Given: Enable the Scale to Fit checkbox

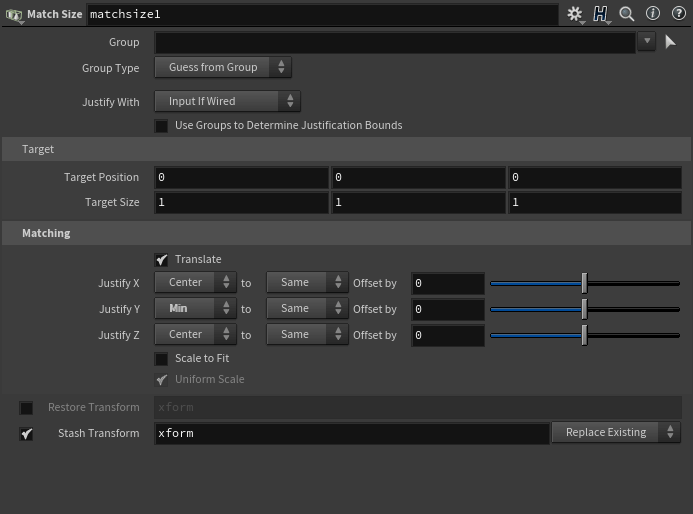Looking at the screenshot, I should (162, 359).
